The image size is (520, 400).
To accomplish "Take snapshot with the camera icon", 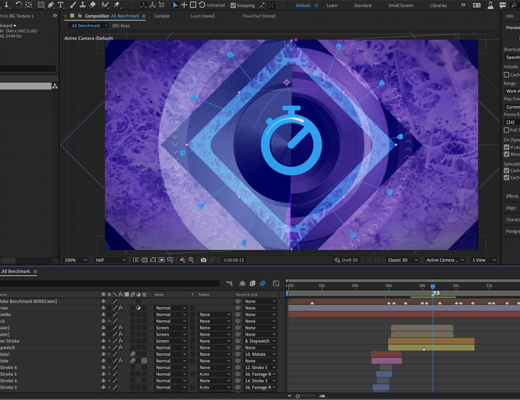I will pyautogui.click(x=203, y=260).
